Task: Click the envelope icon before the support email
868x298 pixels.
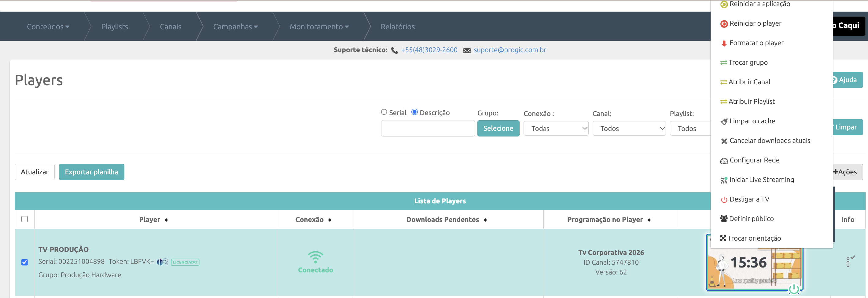Action: click(x=467, y=50)
